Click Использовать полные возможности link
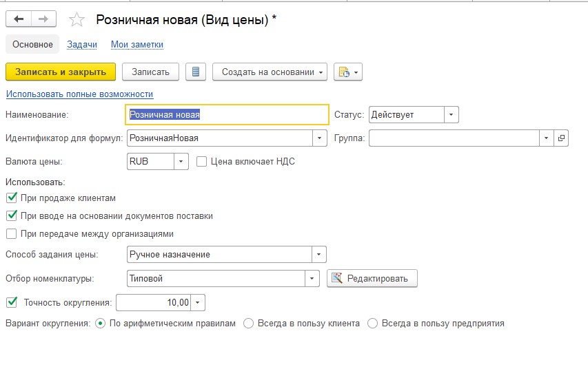Screen dimensions: 588x369 [x=79, y=94]
